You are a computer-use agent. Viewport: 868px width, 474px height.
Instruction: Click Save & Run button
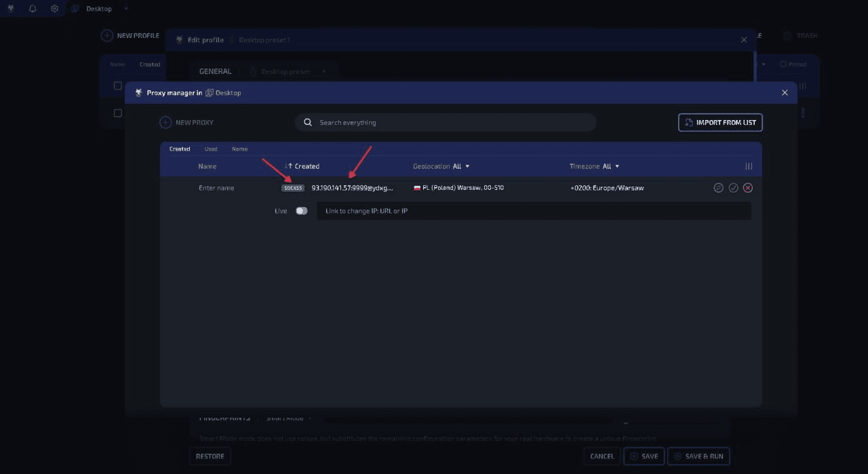698,456
